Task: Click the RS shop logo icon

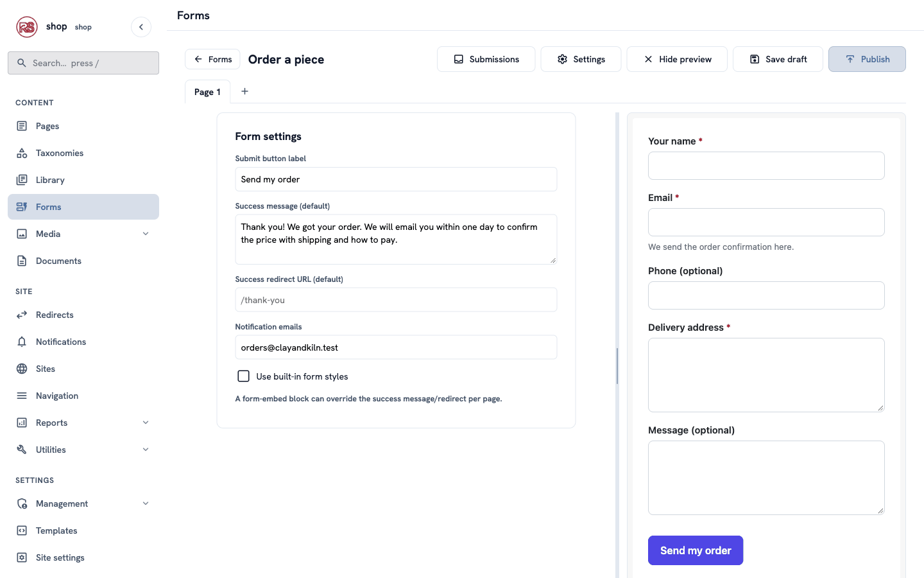Action: coord(27,27)
